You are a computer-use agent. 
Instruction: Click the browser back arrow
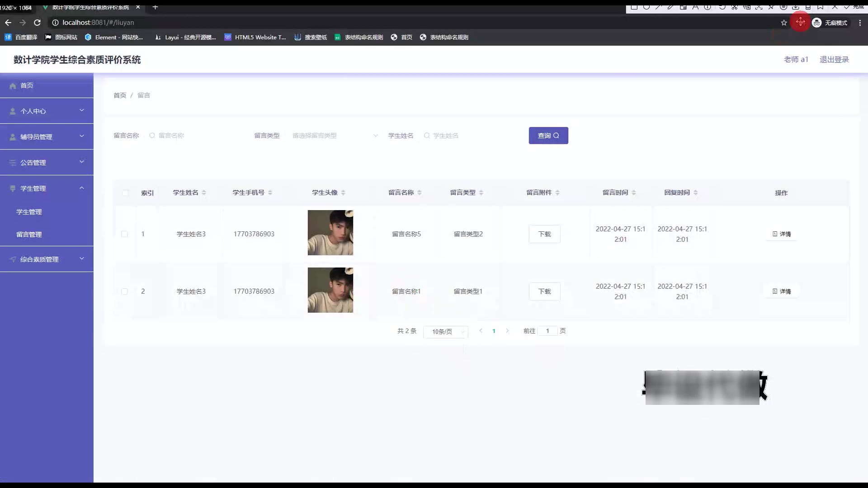point(8,23)
